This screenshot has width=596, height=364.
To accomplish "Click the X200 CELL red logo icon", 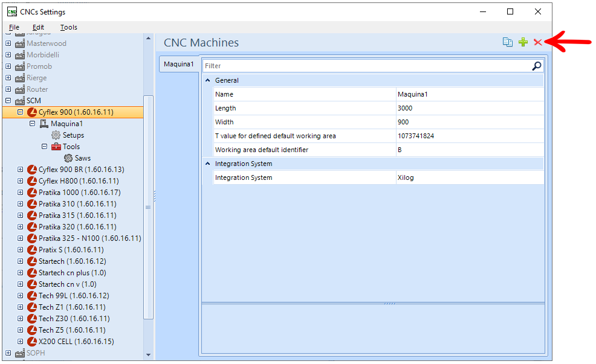I will click(32, 341).
